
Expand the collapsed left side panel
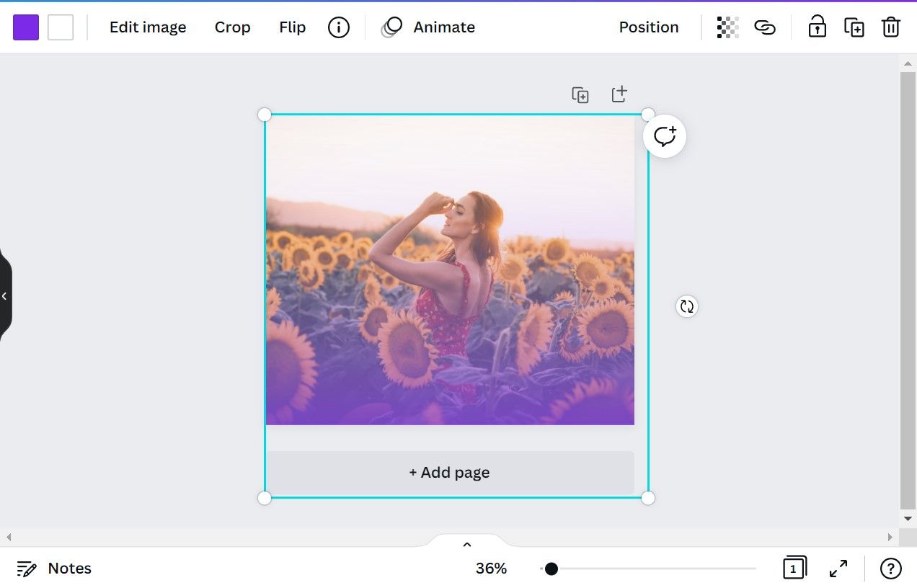coord(5,295)
